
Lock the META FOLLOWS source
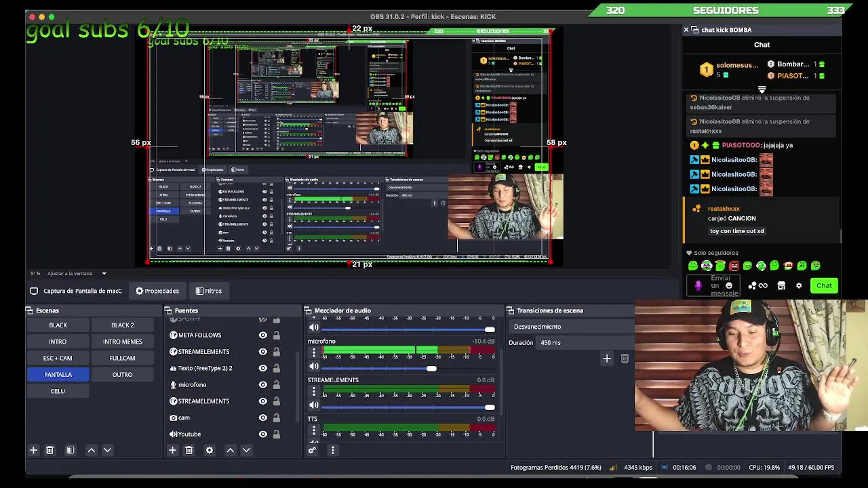277,335
